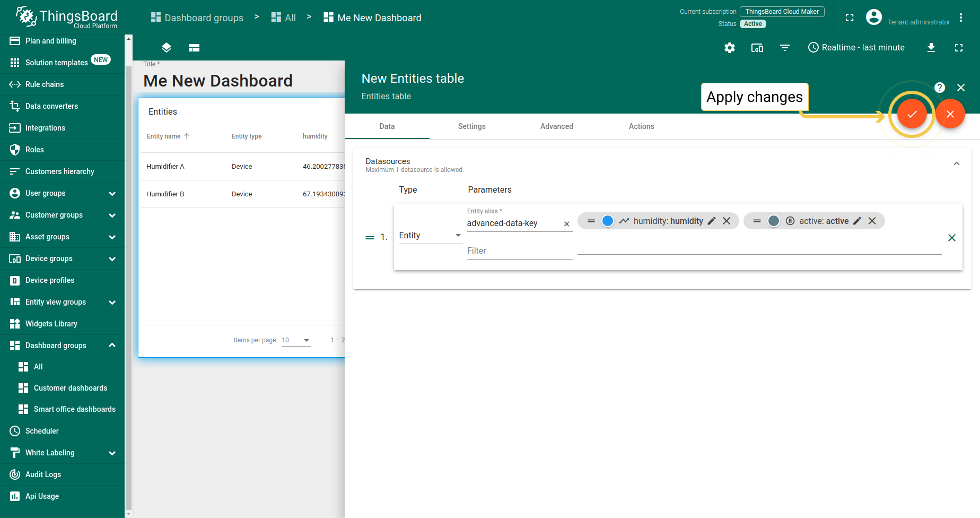Toggle fullscreen in top header
The width and height of the screenshot is (980, 518).
[x=850, y=18]
